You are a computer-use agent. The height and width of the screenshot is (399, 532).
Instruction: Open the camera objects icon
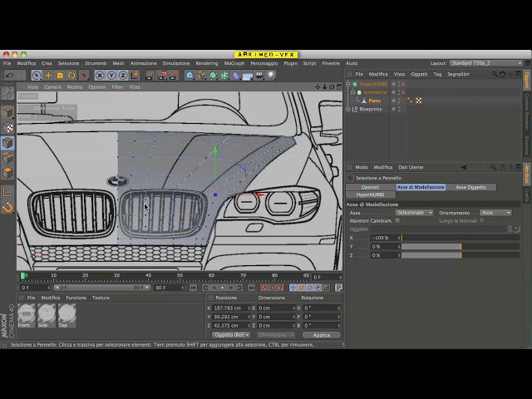pyautogui.click(x=259, y=76)
